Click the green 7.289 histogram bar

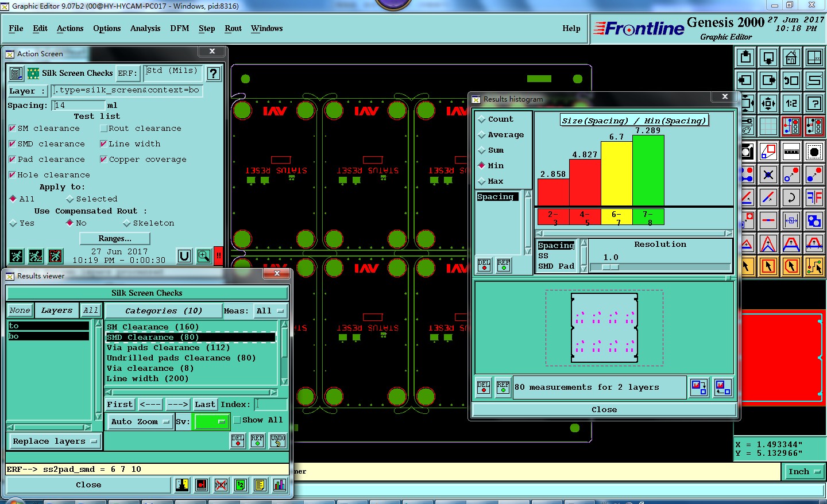(648, 170)
